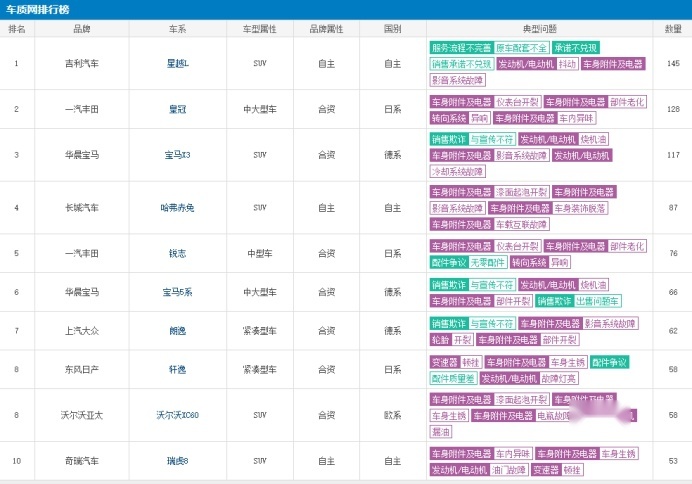Select the 车身装饰脱落 issue tag
This screenshot has height=484, width=692.
580,208
